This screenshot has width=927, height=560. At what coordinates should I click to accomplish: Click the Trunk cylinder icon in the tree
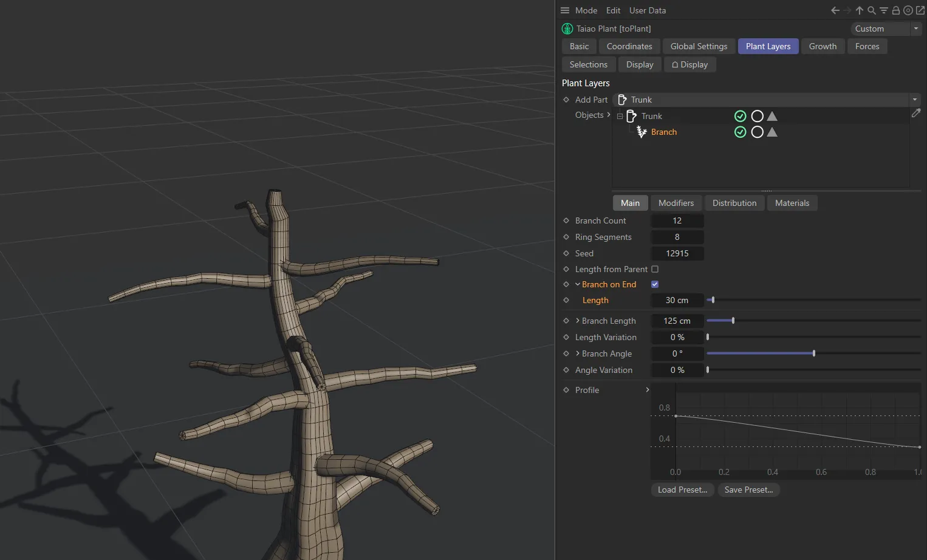click(632, 116)
